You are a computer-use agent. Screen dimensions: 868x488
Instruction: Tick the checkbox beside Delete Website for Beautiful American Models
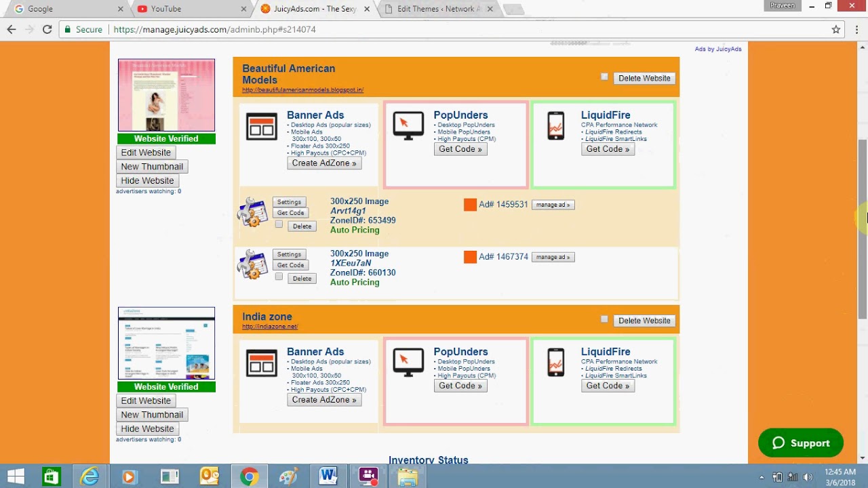[x=604, y=77]
